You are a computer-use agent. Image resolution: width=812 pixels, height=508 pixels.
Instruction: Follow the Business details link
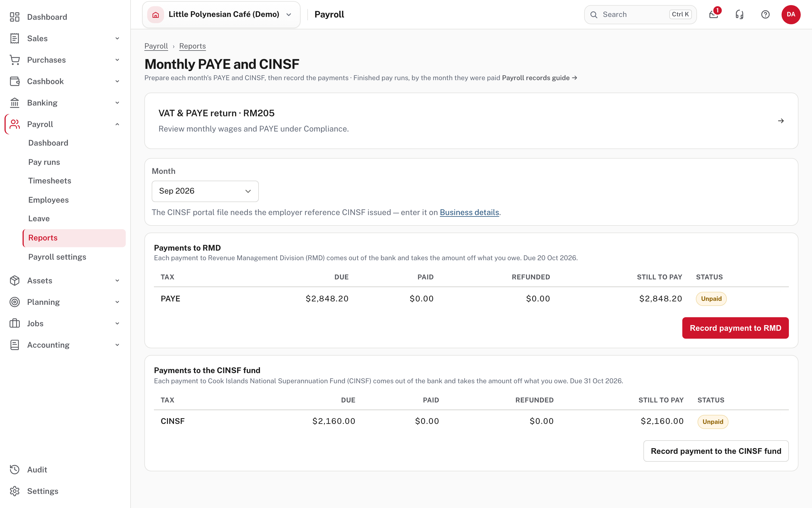coord(469,212)
